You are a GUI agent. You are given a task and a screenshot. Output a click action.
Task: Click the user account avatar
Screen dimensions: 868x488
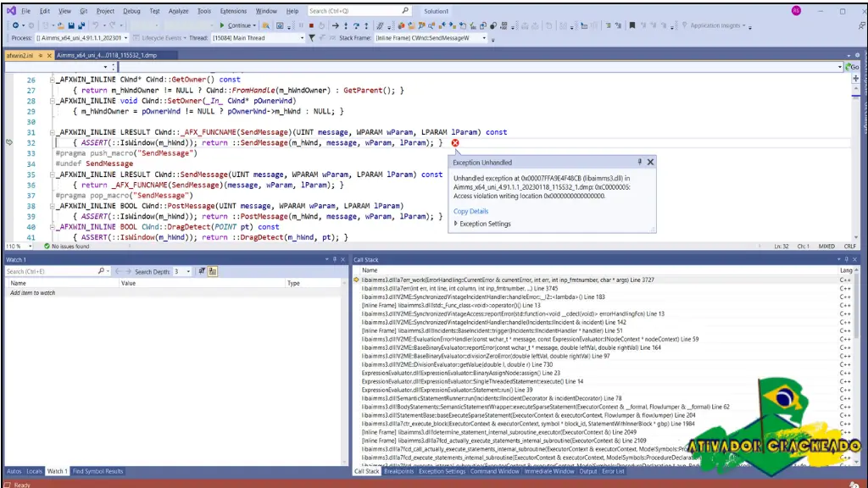[796, 10]
